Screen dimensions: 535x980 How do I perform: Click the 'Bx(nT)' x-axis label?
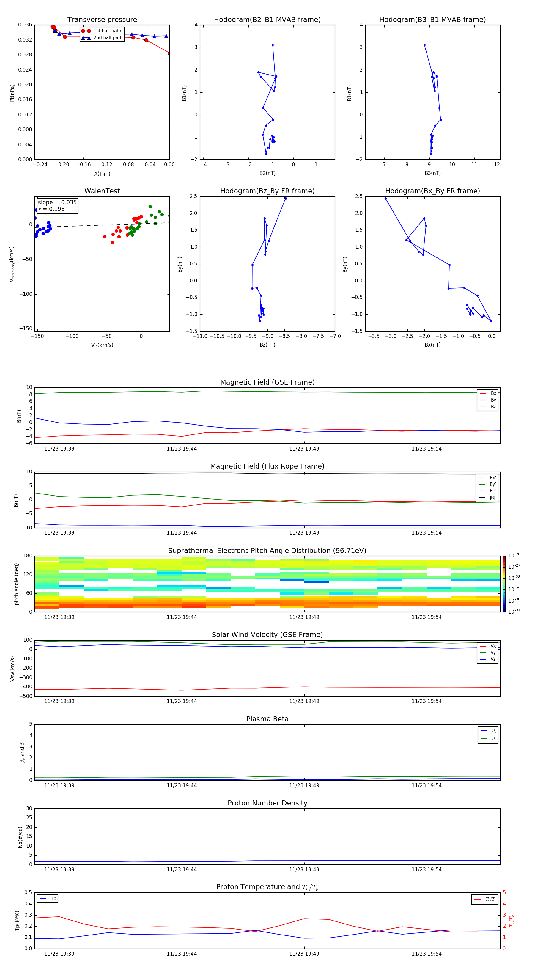pos(432,345)
